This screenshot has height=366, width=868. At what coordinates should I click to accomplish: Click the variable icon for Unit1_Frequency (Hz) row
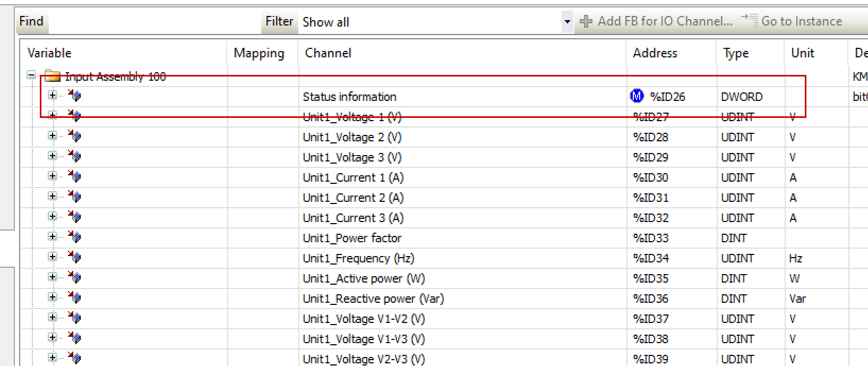pyautogui.click(x=75, y=258)
